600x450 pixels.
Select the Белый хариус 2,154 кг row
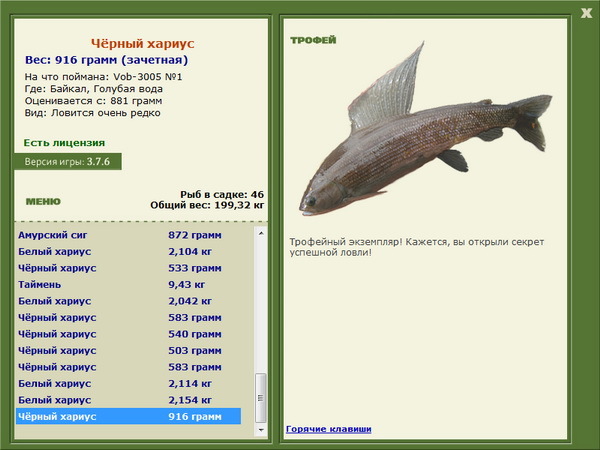129,399
